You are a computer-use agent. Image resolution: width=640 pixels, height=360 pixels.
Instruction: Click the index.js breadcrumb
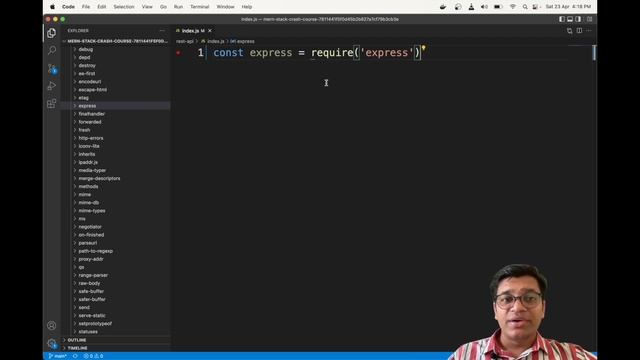pos(215,41)
